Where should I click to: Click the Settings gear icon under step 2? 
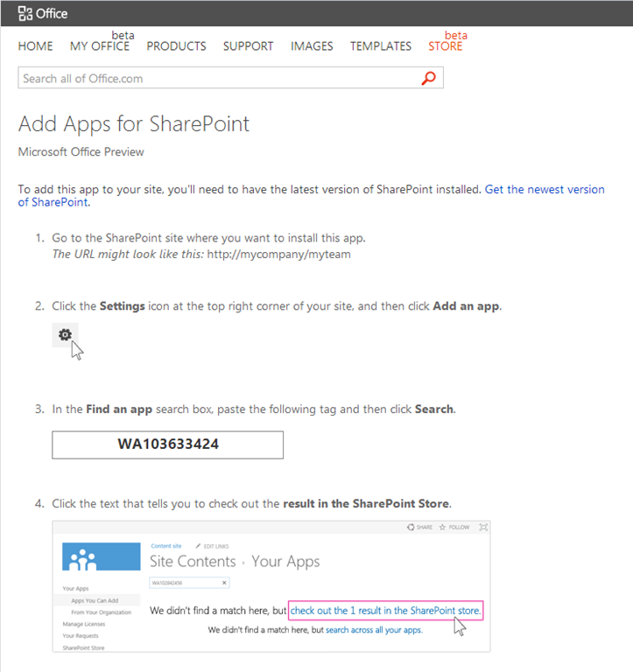[x=65, y=335]
